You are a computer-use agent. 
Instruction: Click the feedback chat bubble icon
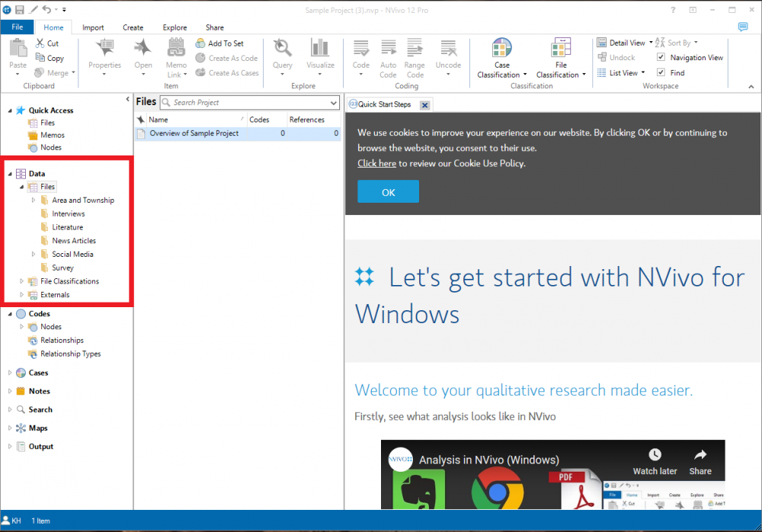743,27
